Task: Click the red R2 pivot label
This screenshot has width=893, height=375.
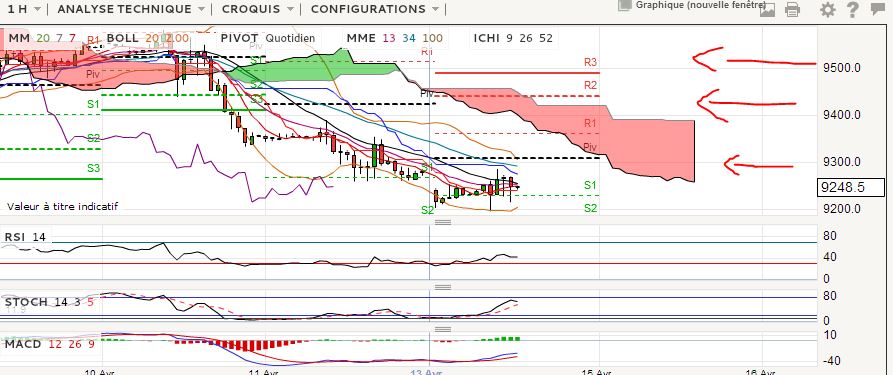Action: 591,85
